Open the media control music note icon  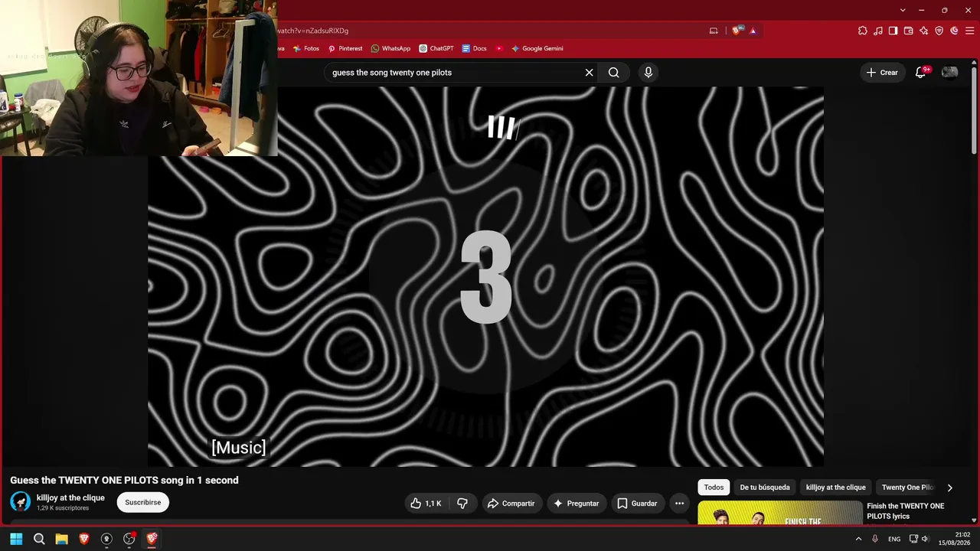(878, 31)
